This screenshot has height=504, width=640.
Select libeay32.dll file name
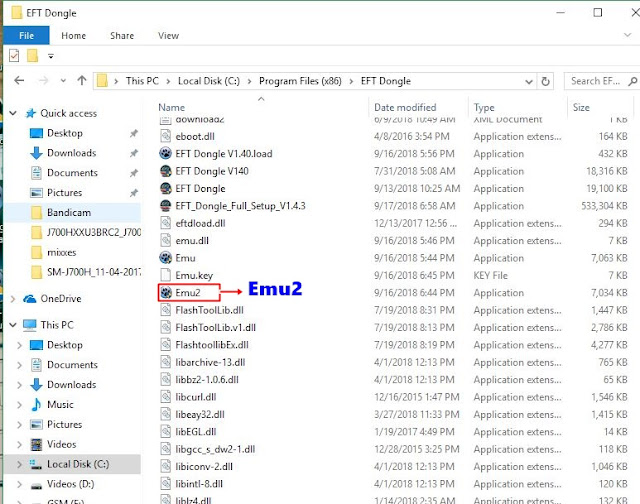(x=200, y=415)
